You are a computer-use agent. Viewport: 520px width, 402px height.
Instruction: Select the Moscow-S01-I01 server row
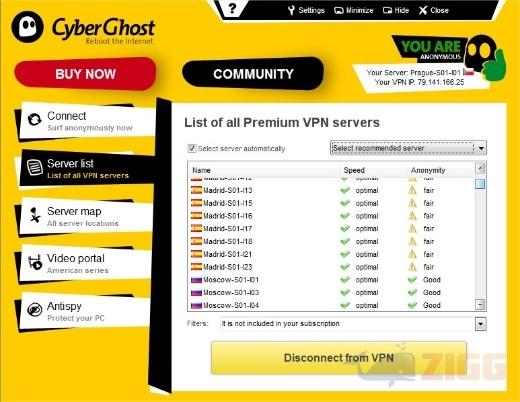tap(332, 280)
